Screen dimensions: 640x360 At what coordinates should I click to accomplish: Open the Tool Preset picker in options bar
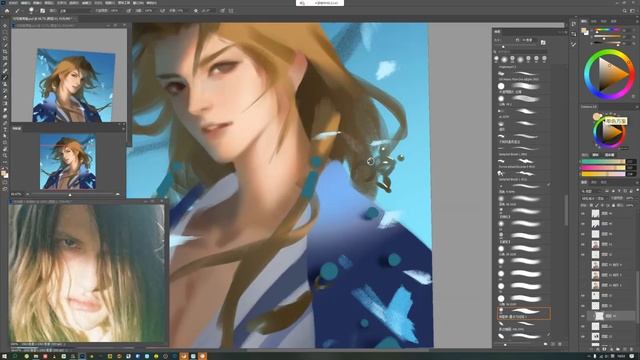(18, 11)
